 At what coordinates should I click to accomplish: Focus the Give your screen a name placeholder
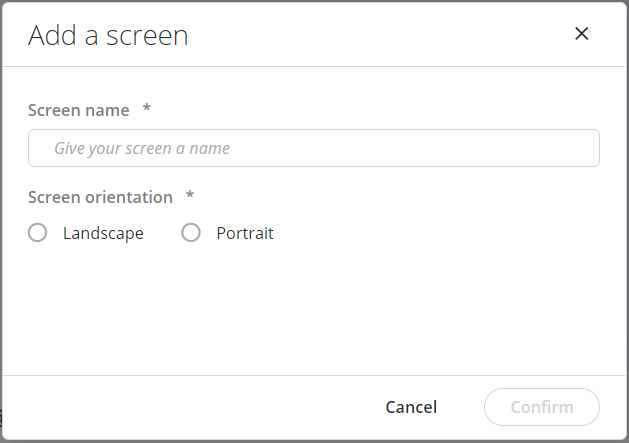tap(142, 148)
